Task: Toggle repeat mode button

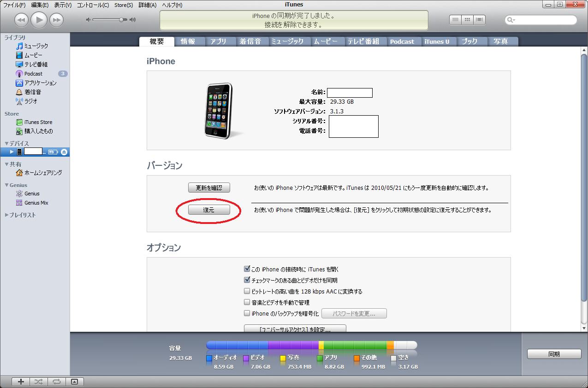Action: [56, 382]
